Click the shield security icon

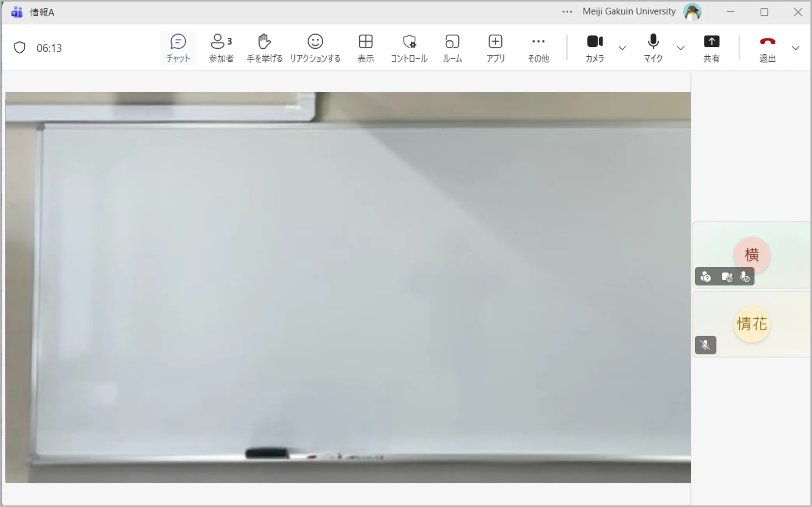coord(20,47)
